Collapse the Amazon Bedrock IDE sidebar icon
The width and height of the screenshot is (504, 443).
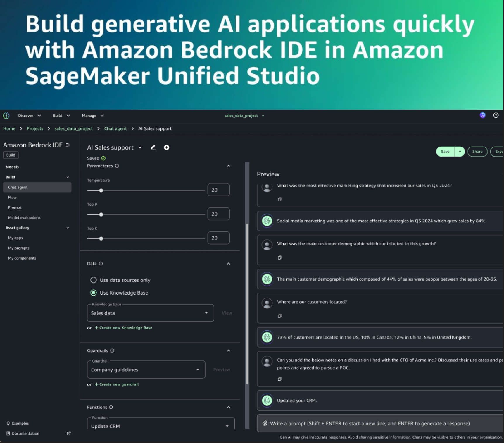pyautogui.click(x=68, y=145)
